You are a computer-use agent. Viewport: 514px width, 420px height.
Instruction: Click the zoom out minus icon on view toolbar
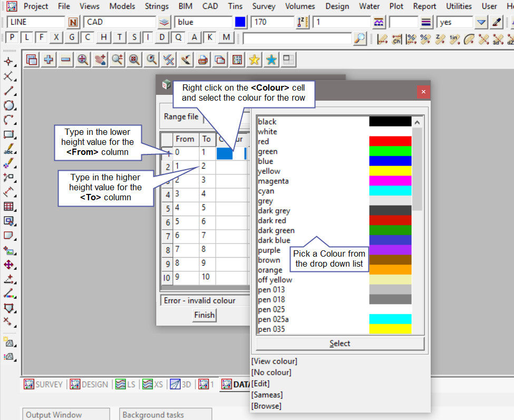65,60
